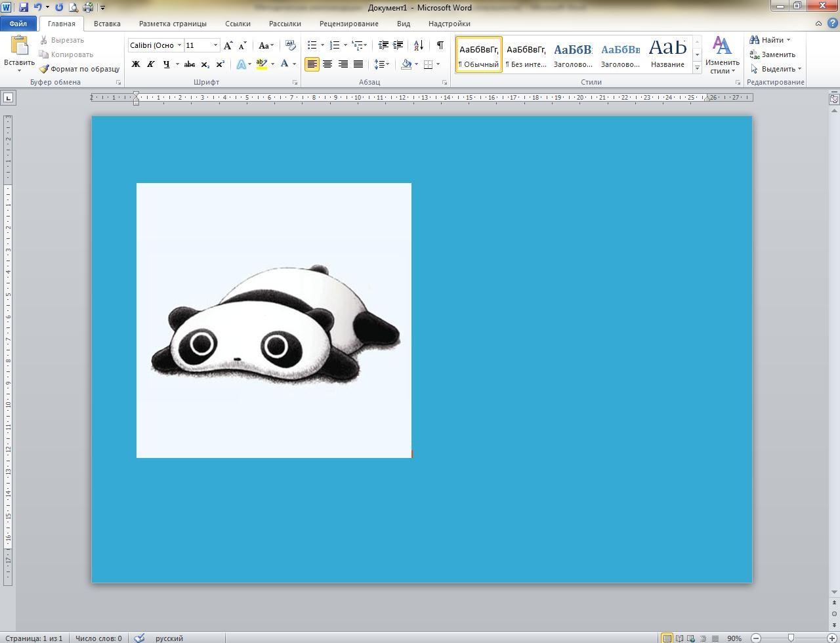This screenshot has height=643, width=840.
Task: Decrease paragraph indent
Action: [383, 45]
